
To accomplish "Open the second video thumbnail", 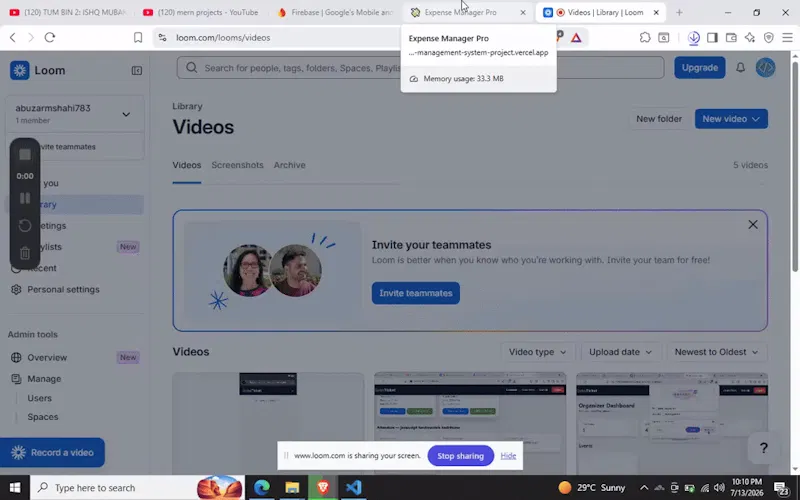I will click(470, 423).
